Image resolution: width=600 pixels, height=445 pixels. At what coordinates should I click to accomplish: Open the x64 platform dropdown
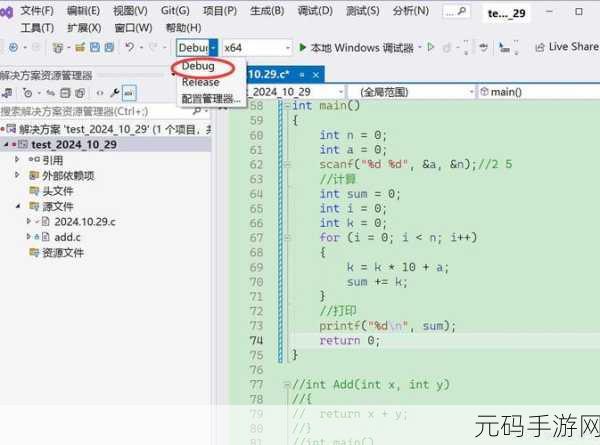[257, 48]
